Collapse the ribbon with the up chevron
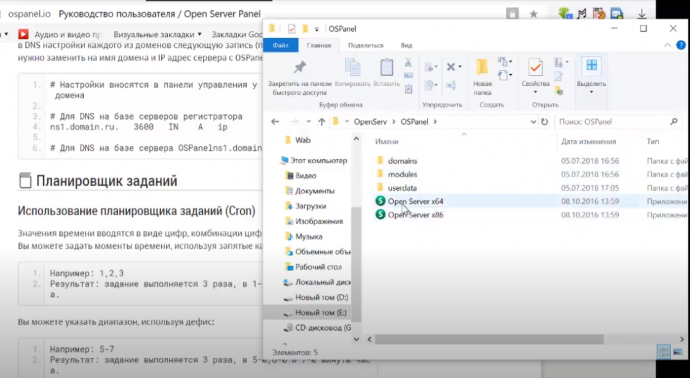Image resolution: width=690 pixels, height=378 pixels. click(668, 45)
